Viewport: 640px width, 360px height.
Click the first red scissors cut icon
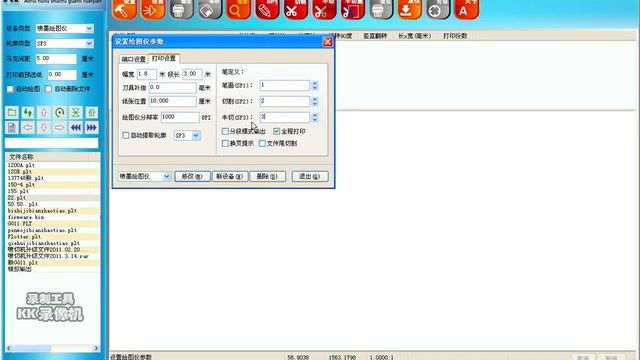coord(295,9)
